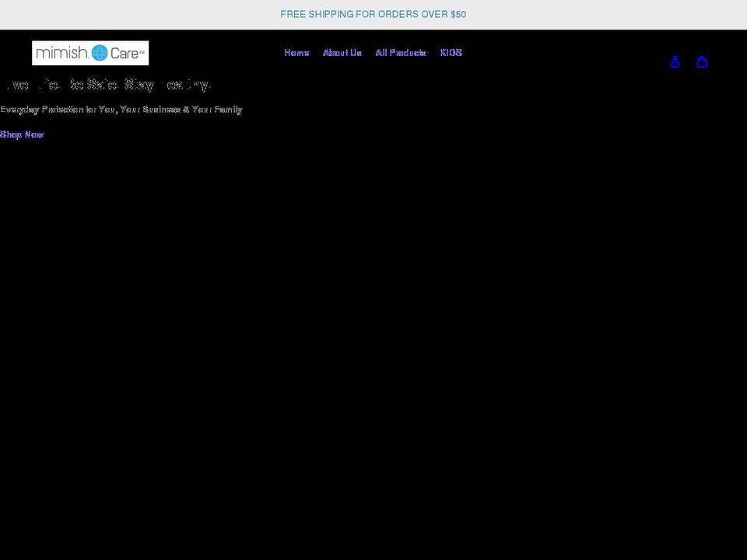Click the logo to return home

(90, 52)
